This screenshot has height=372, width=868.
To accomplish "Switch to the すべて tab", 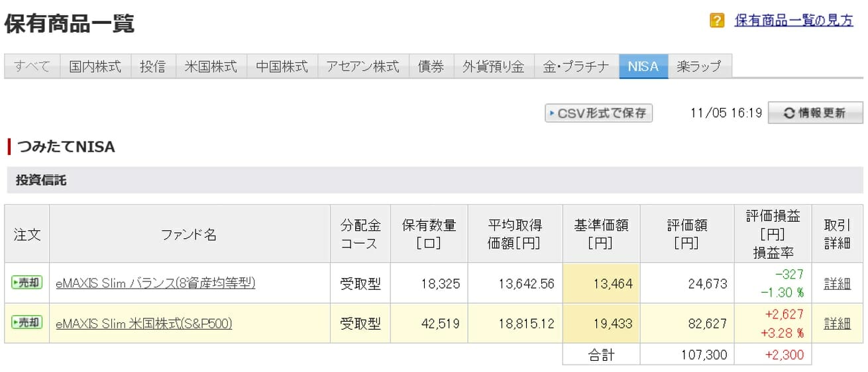I will [32, 66].
